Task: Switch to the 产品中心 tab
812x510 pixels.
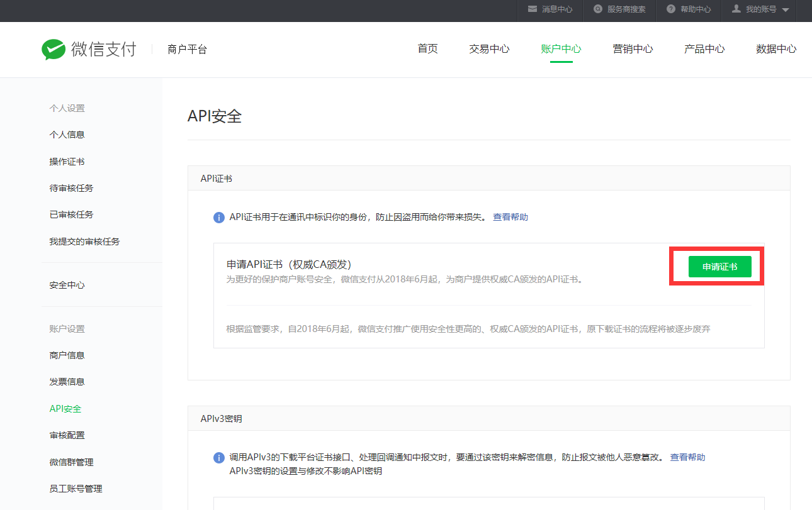Action: [704, 49]
